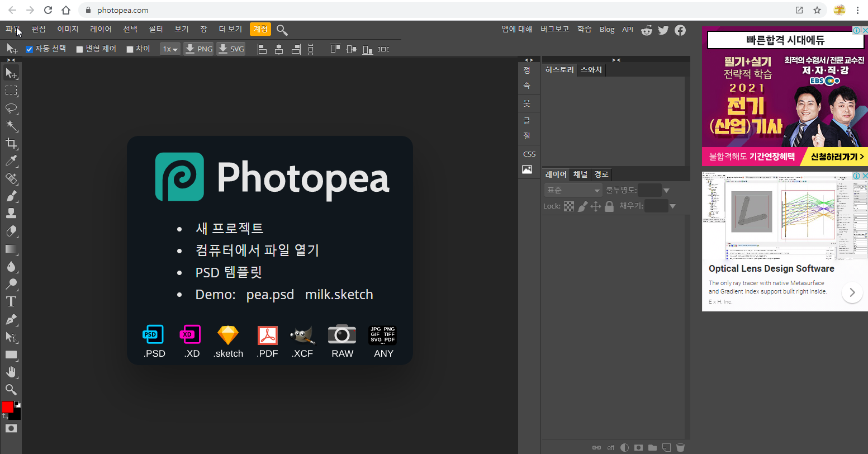Collapse right panels with >< arrows

[616, 60]
